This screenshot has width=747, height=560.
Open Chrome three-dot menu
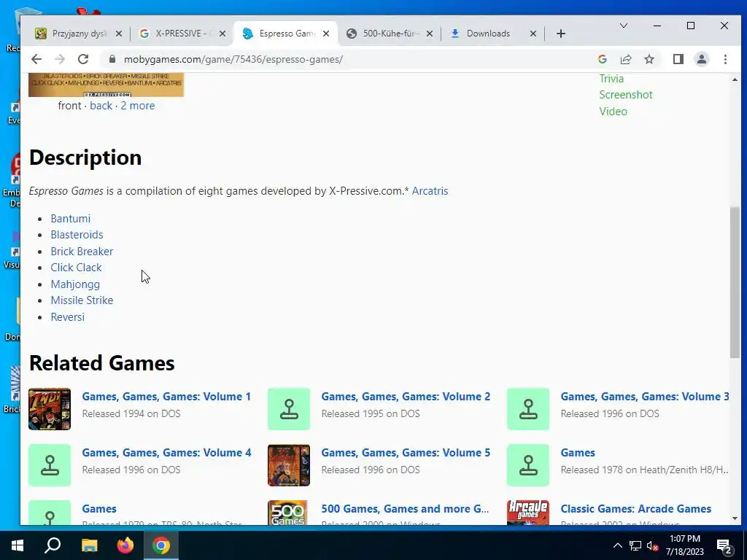tap(725, 59)
